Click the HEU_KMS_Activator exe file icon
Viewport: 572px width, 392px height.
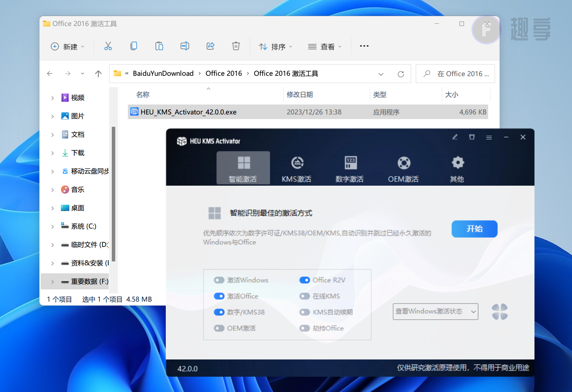(134, 112)
